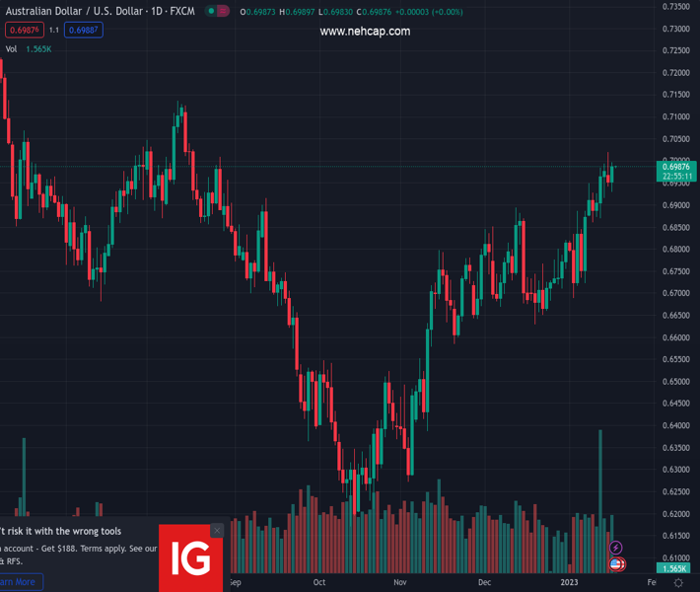Click the Dec label on time axis
700x592 pixels.
484,583
